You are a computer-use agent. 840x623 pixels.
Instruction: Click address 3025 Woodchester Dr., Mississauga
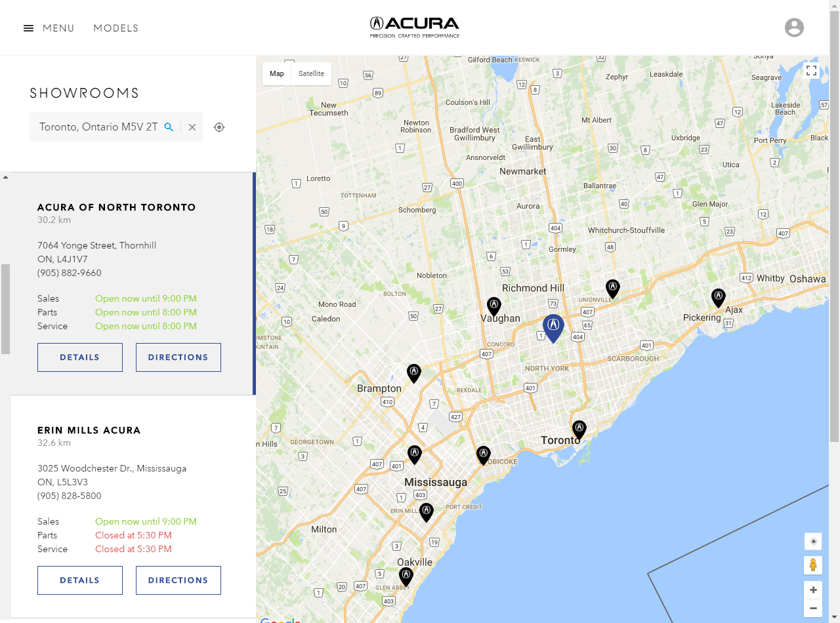112,468
